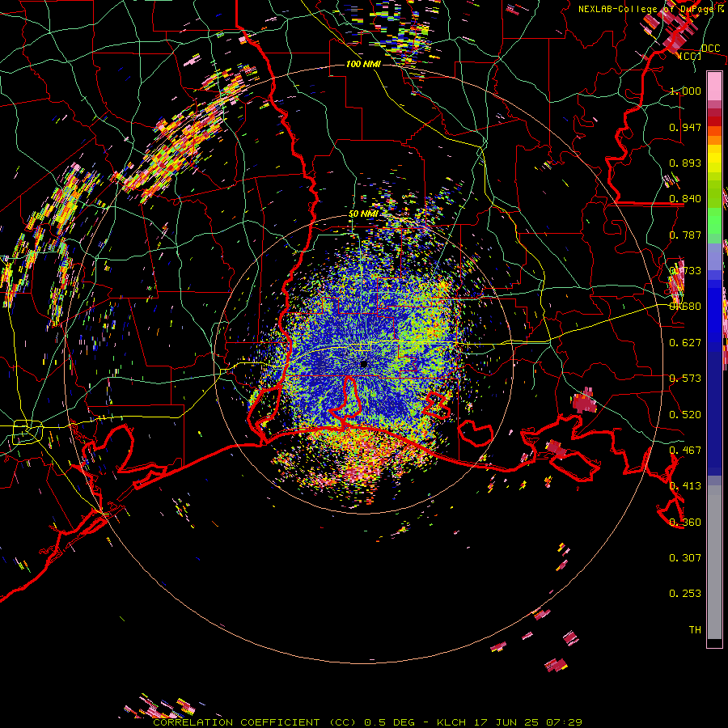Click the 0.573 scale value
This screenshot has height=728, width=728.
pyautogui.click(x=685, y=379)
